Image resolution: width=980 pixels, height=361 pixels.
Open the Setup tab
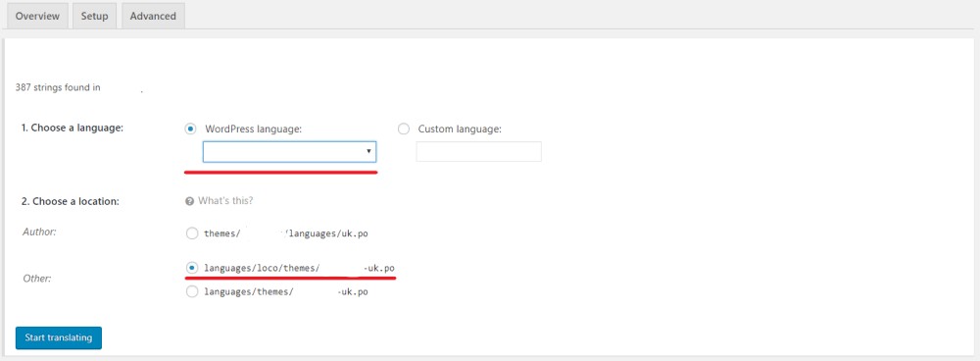[x=94, y=16]
